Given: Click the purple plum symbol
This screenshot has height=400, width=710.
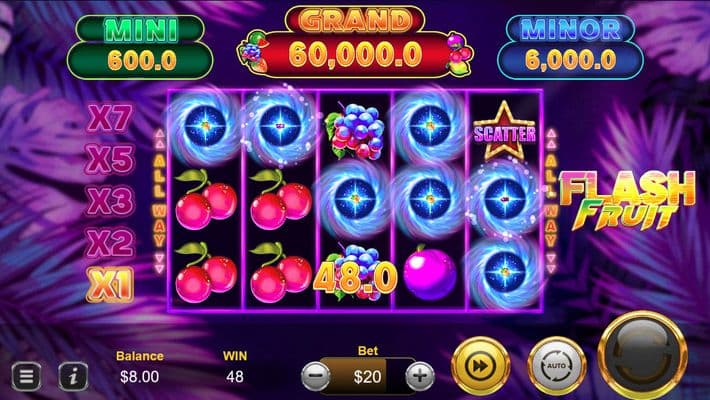Looking at the screenshot, I should tap(429, 274).
